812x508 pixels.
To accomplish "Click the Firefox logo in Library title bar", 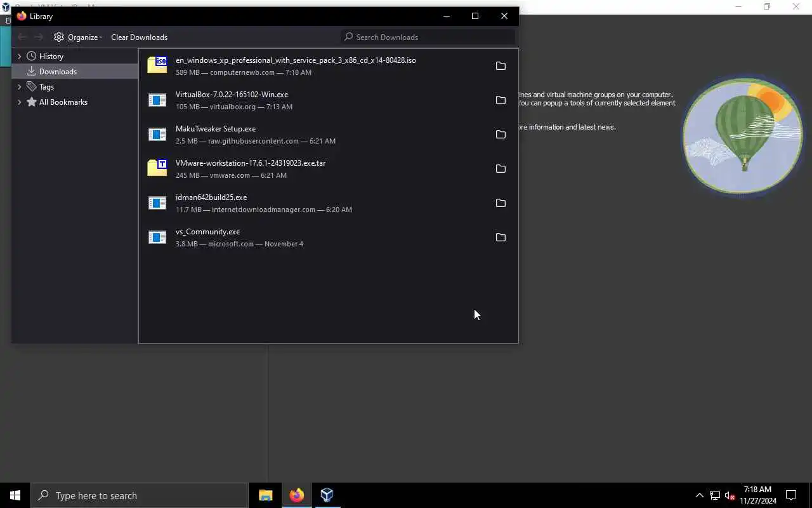I will (22, 16).
